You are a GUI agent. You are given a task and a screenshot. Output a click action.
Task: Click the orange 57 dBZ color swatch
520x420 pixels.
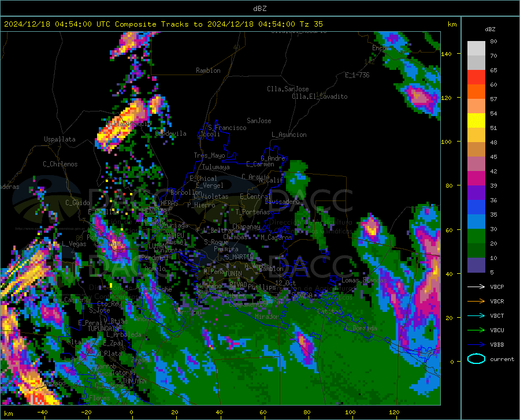point(476,92)
